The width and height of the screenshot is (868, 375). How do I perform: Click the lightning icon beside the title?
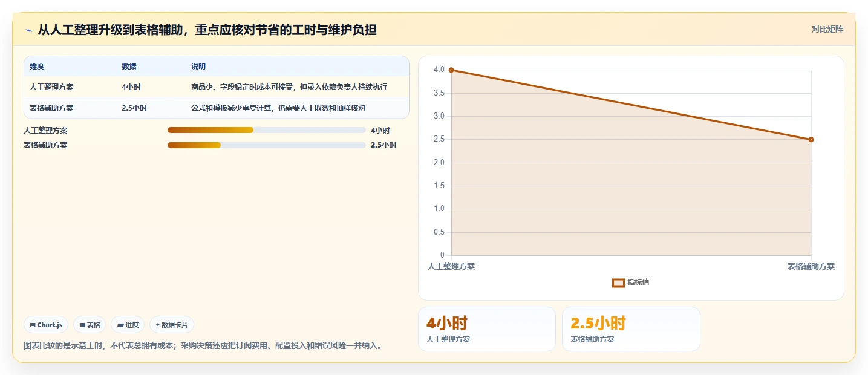[28, 30]
